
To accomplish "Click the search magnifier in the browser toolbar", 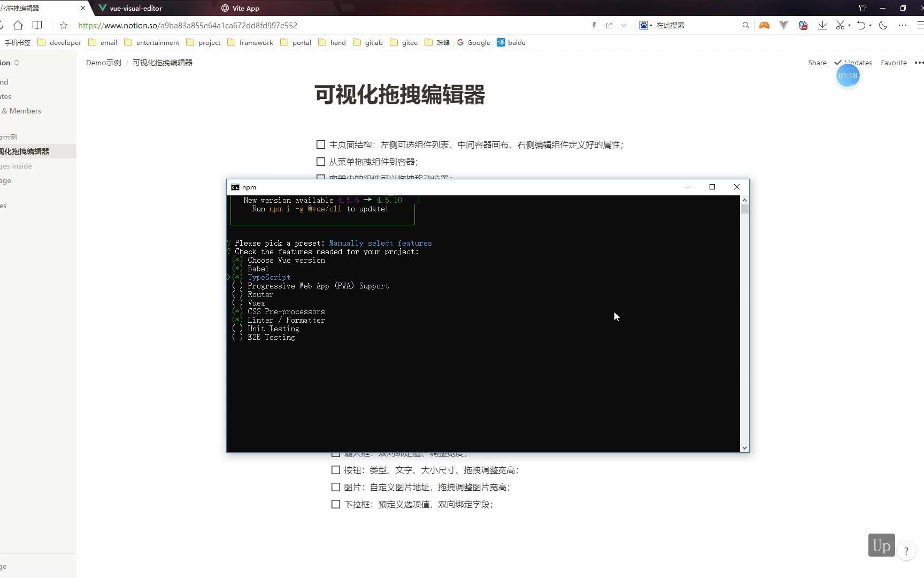I will (x=745, y=25).
